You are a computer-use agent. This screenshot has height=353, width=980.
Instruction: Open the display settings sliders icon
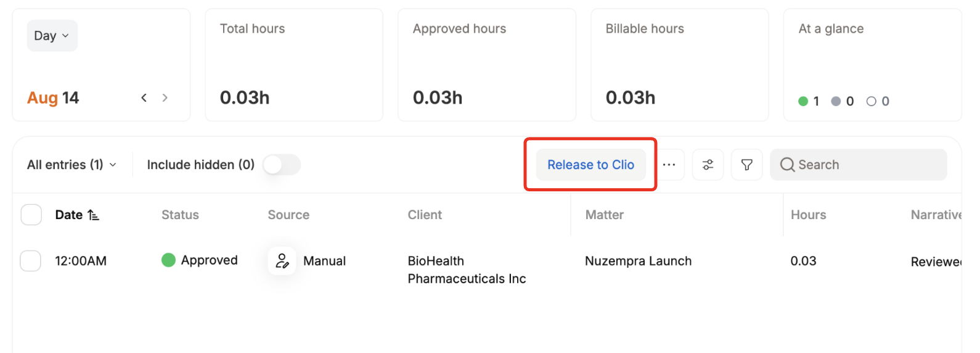coord(708,165)
